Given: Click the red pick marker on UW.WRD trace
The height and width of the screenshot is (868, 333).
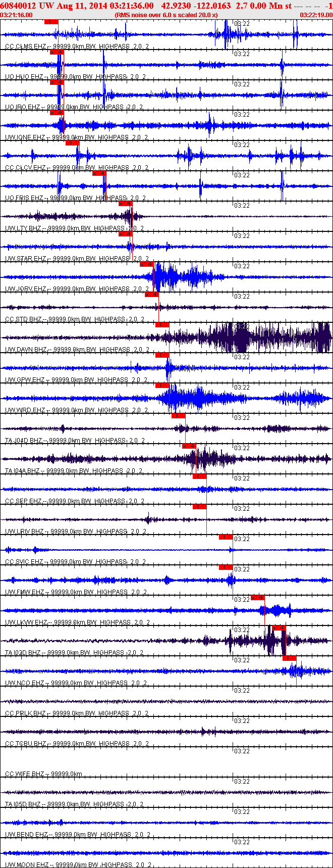Looking at the screenshot, I should [x=162, y=385].
